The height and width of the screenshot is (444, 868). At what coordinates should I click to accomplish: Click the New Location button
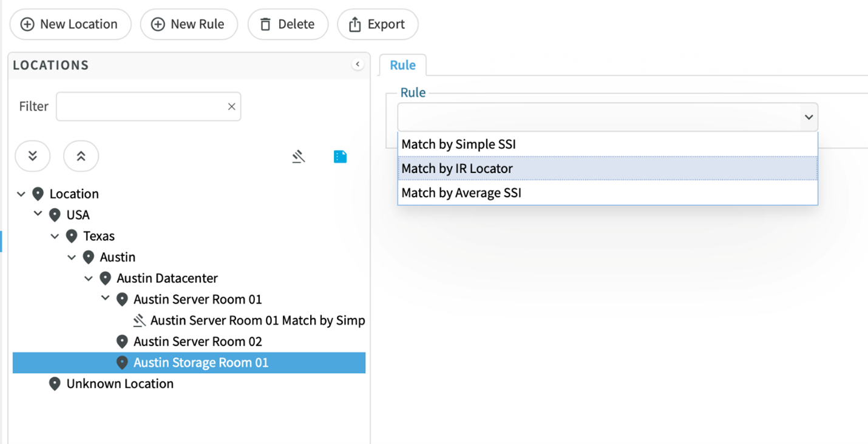point(70,24)
